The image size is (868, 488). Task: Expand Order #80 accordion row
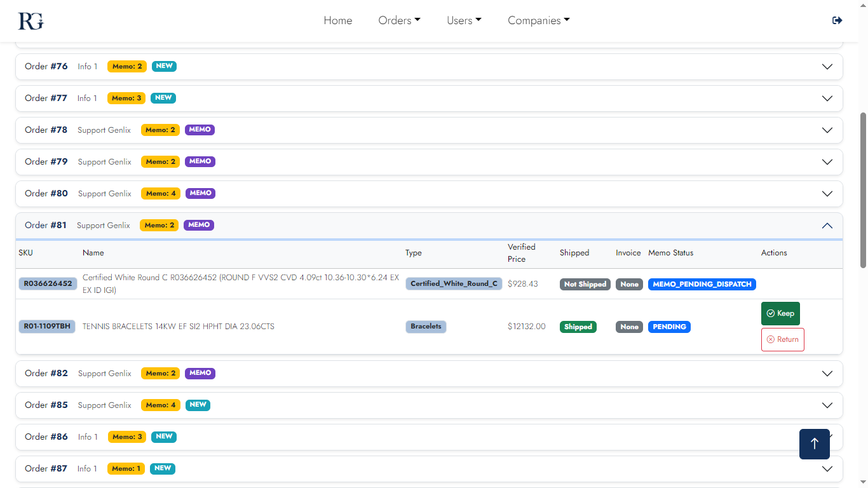429,194
